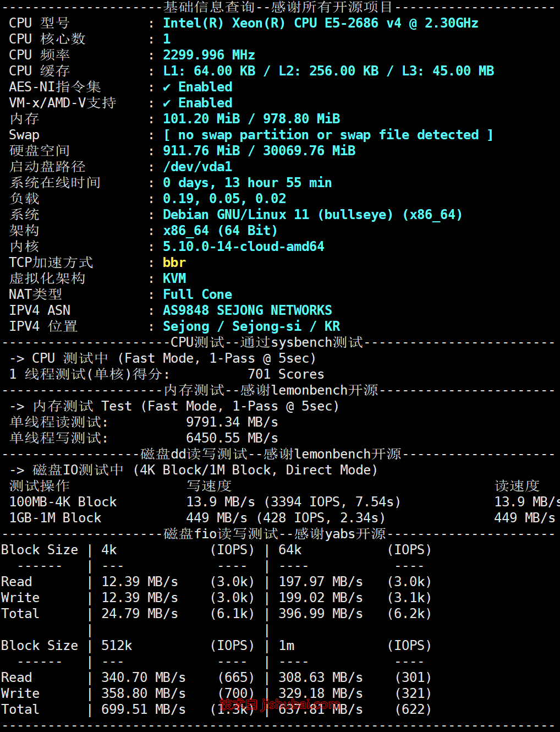Click the VM-x/AMD-V Enabled checkmark
The image size is (560, 732).
tap(167, 103)
